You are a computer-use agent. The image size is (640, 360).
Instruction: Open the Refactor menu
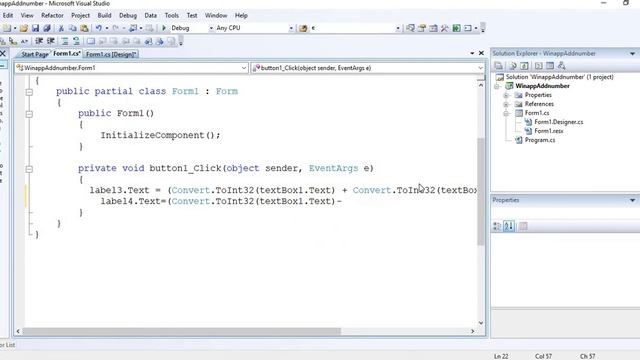[52, 16]
